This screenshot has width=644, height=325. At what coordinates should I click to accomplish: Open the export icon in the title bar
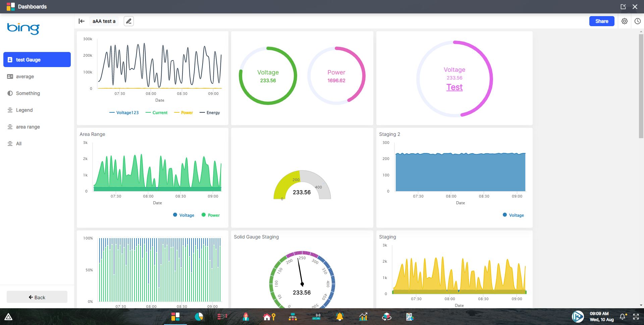point(624,6)
